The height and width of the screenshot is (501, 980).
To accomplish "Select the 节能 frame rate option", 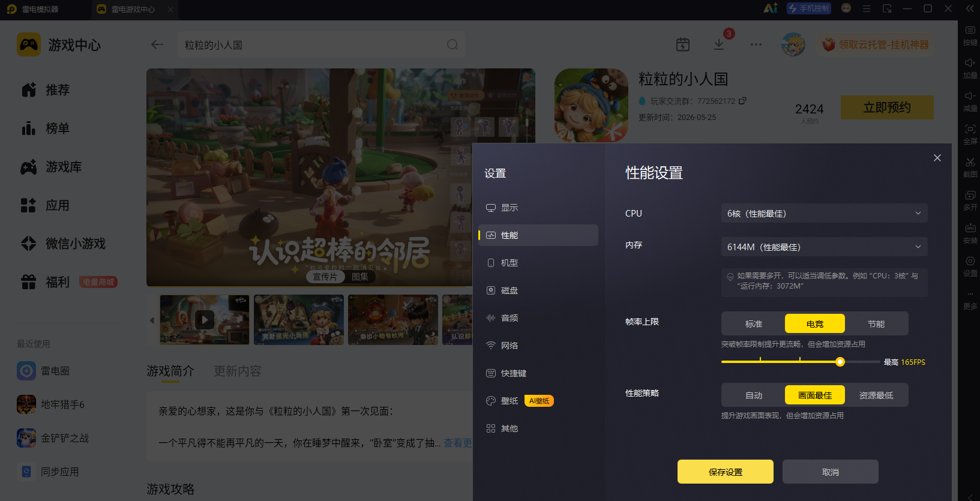I will [x=876, y=324].
